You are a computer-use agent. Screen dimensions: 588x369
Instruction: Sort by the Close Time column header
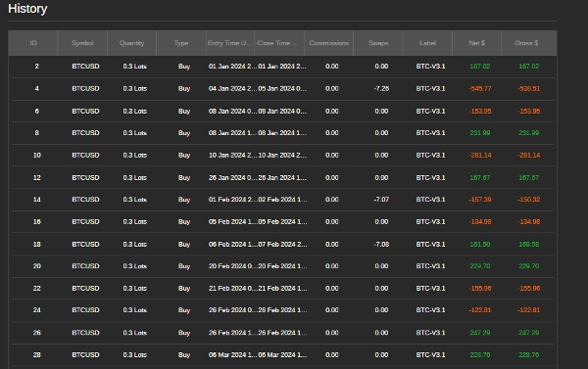279,43
